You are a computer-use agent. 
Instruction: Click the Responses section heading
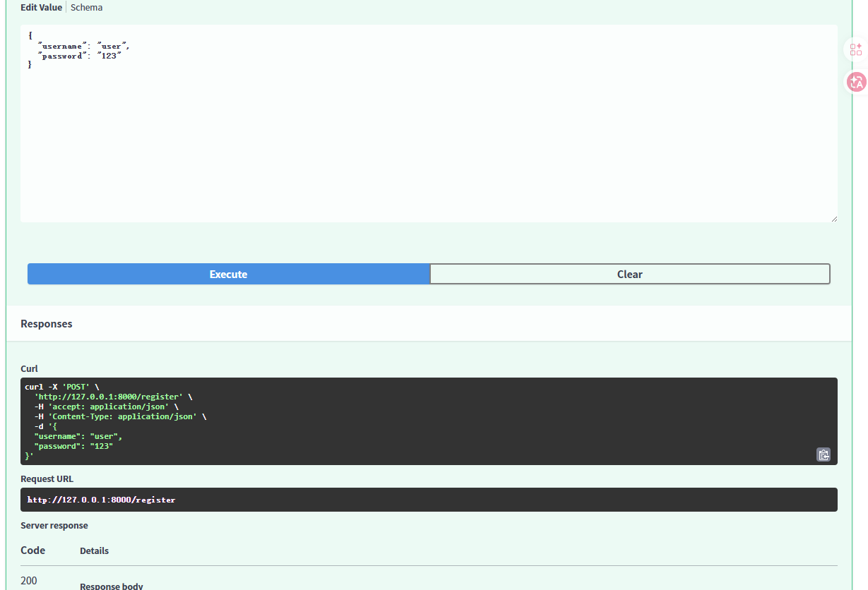(x=47, y=323)
